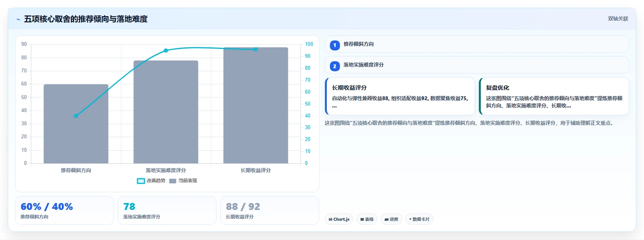Click the 推荐倾斜方向 x-axis label

pos(76,170)
